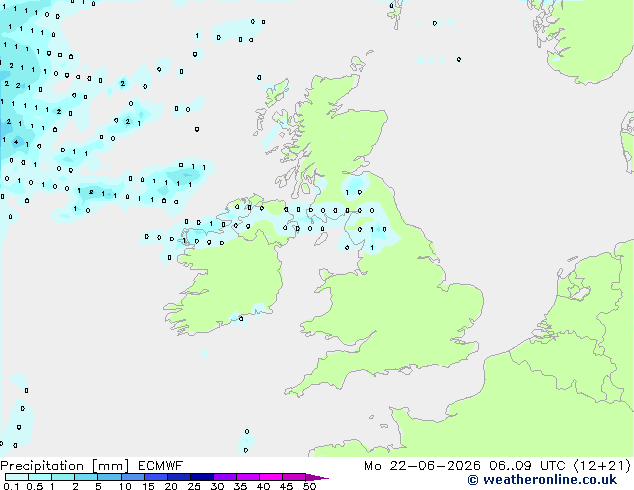Image resolution: width=634 pixels, height=490 pixels.
Task: Select the 45–50 mm legend swatch
Action: pos(294,477)
